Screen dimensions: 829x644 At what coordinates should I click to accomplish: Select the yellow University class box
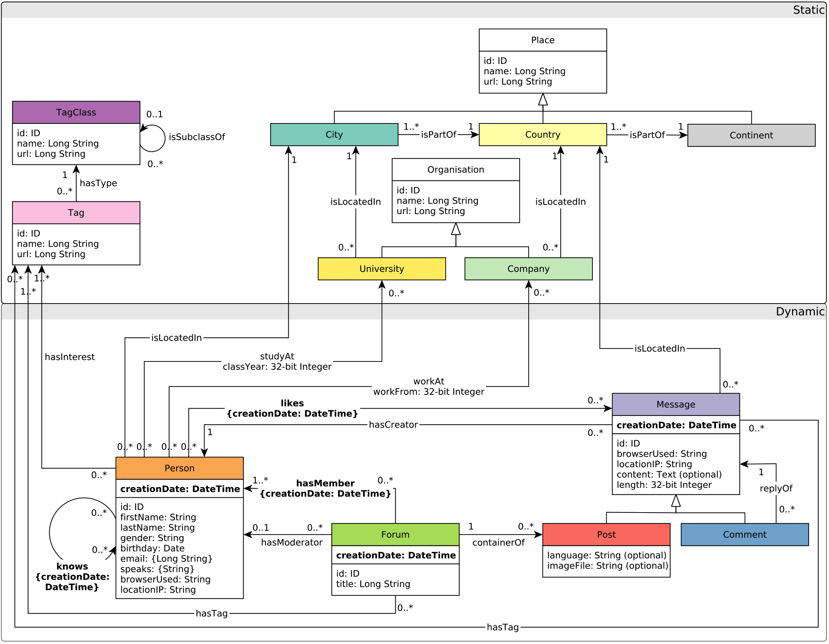(382, 269)
